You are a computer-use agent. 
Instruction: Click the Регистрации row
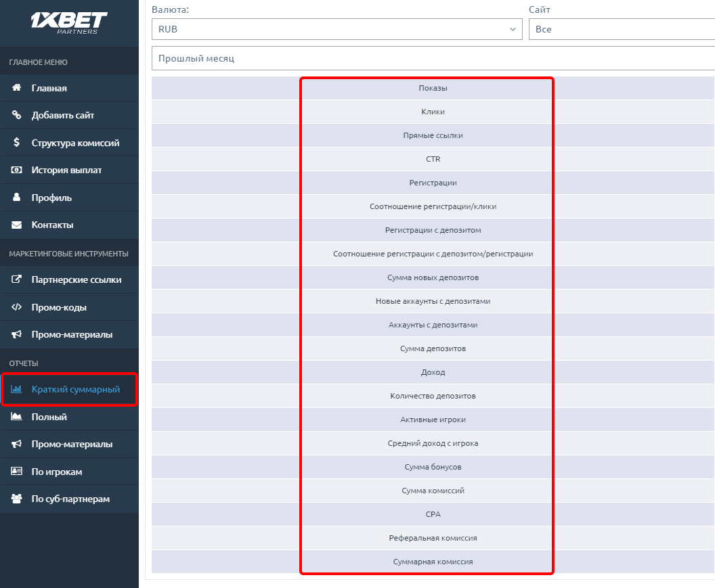pyautogui.click(x=433, y=183)
